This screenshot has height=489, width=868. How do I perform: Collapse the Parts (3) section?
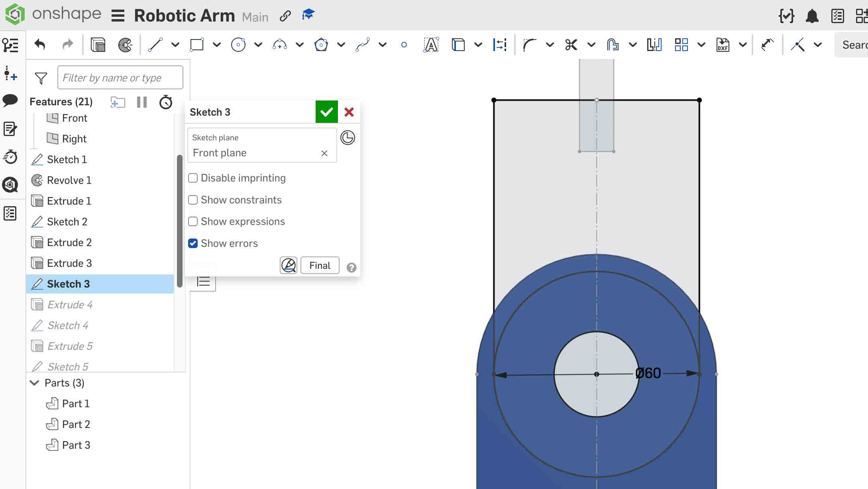click(x=34, y=383)
